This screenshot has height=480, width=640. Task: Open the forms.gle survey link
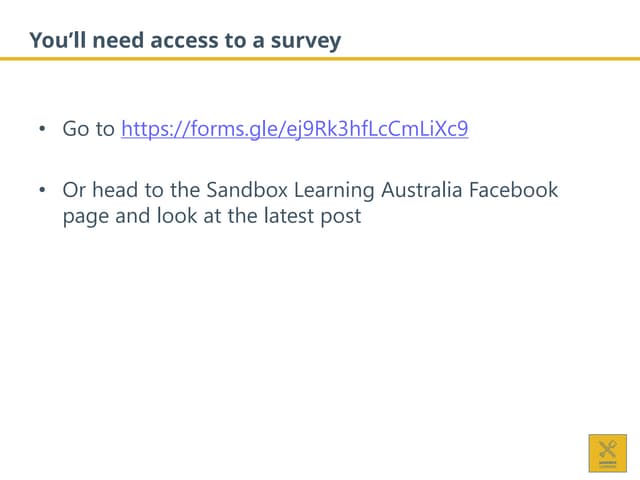295,129
